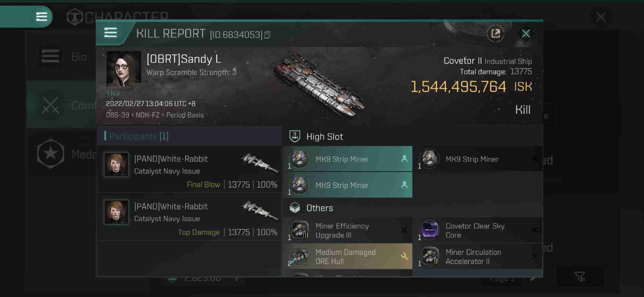Click the kill report export icon
Image resolution: width=644 pixels, height=297 pixels.
[x=495, y=33]
